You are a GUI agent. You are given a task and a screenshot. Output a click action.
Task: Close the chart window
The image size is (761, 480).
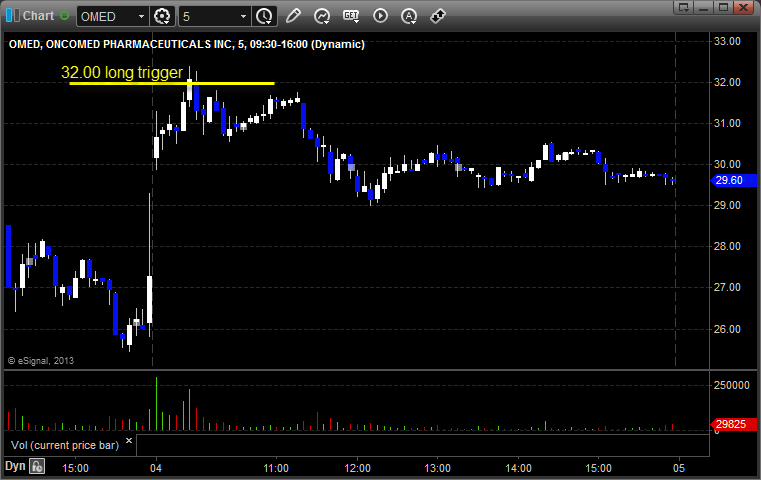744,7
